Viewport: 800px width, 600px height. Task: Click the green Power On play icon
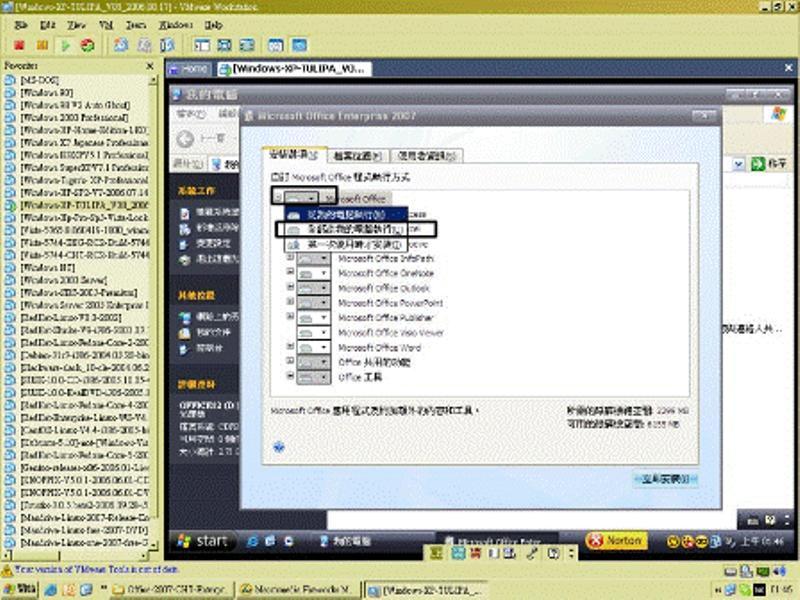(65, 45)
